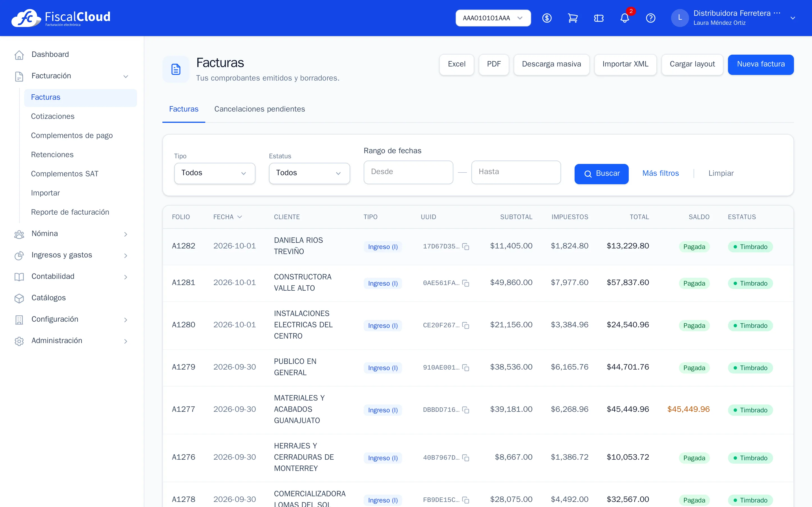
Task: Open the shopping cart icon
Action: (573, 18)
